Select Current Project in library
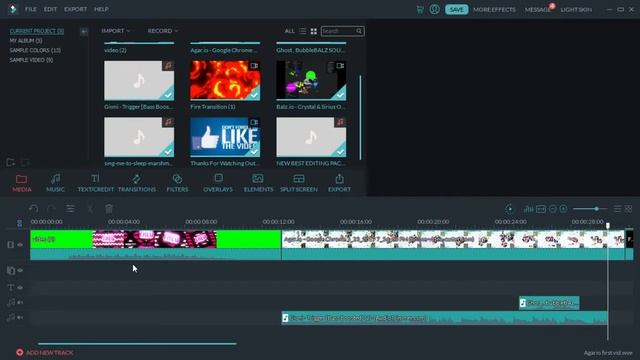This screenshot has width=640, height=360. coord(37,31)
